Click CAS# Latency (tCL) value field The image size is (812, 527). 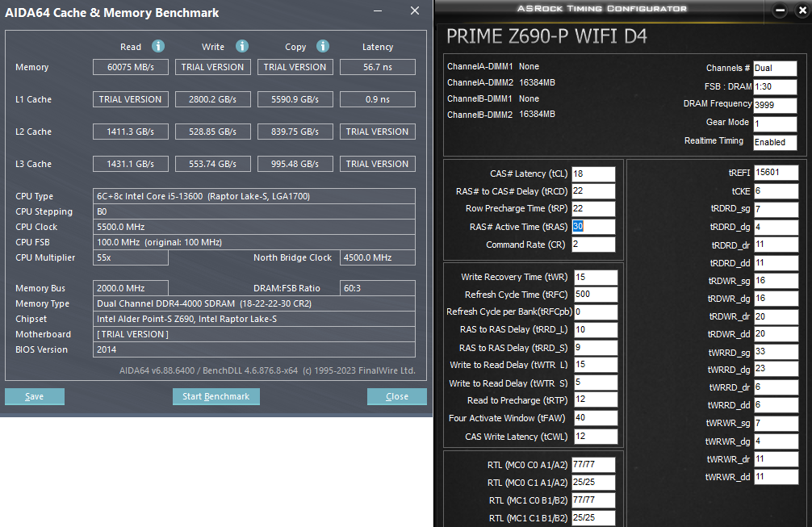click(x=593, y=174)
